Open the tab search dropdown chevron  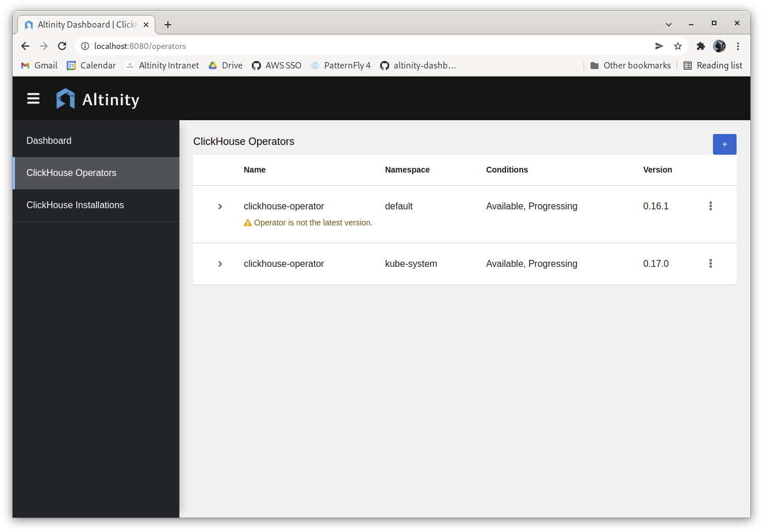pyautogui.click(x=668, y=24)
